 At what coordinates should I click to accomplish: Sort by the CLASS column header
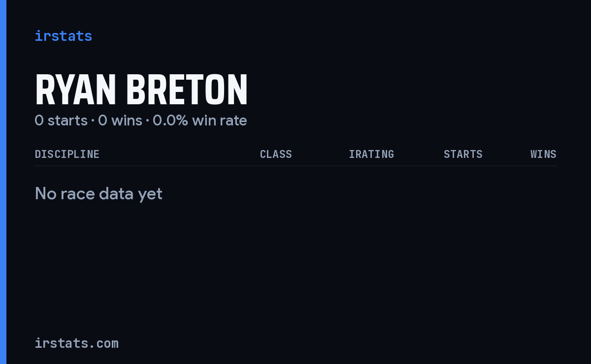[x=276, y=154]
